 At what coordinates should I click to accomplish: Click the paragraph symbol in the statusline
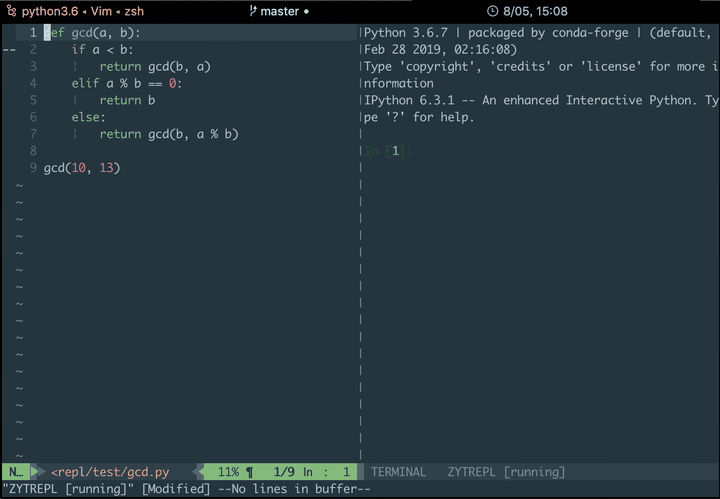[249, 472]
